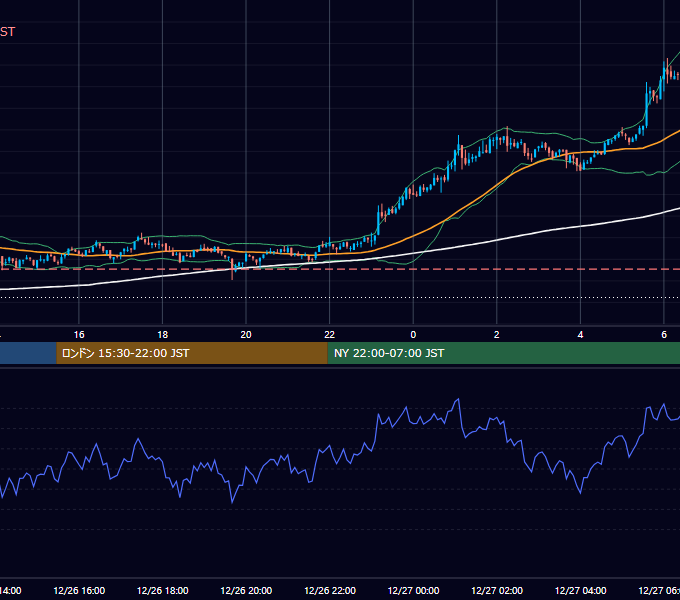
Task: Click the 12/26 20:00 date label
Action: (246, 591)
